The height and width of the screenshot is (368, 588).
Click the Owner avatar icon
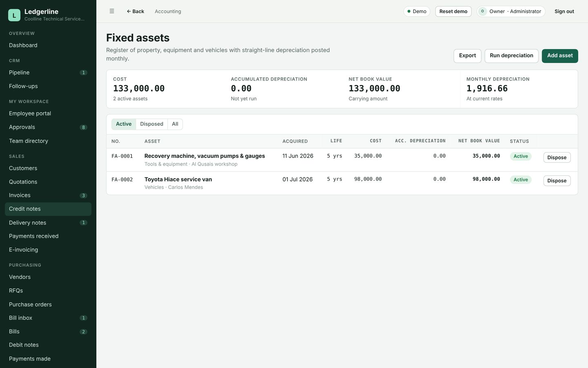[483, 11]
